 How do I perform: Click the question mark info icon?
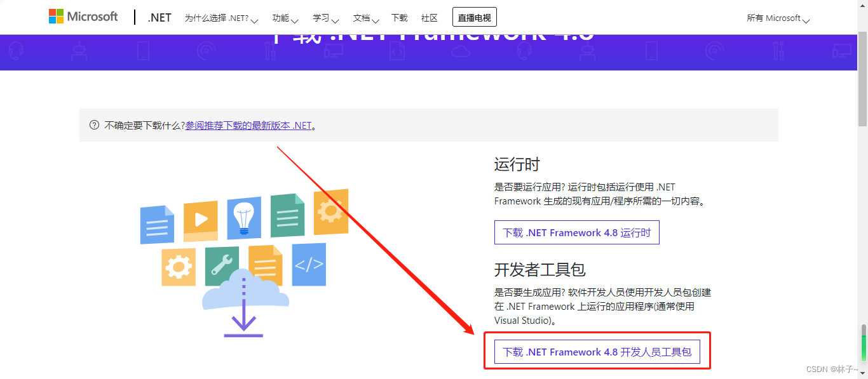pos(95,125)
